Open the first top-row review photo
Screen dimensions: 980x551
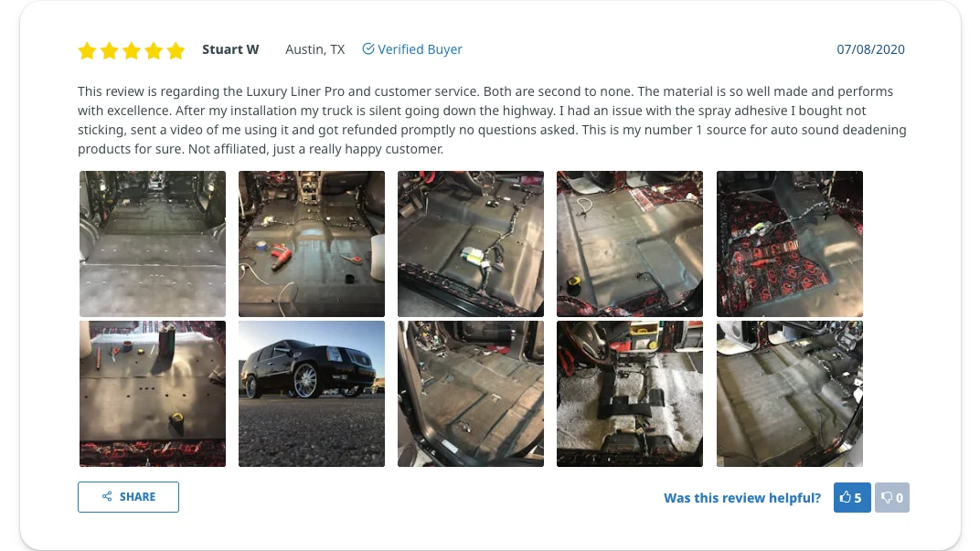click(153, 244)
